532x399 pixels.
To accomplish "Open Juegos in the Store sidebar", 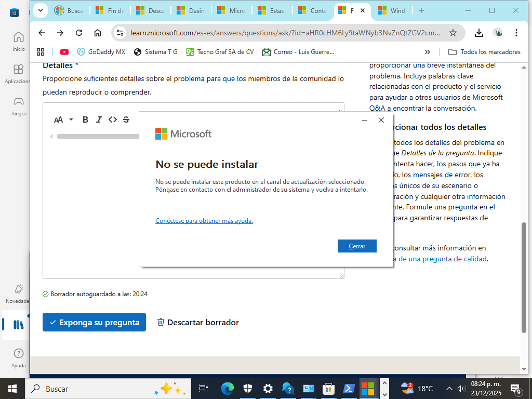I will coord(18,106).
